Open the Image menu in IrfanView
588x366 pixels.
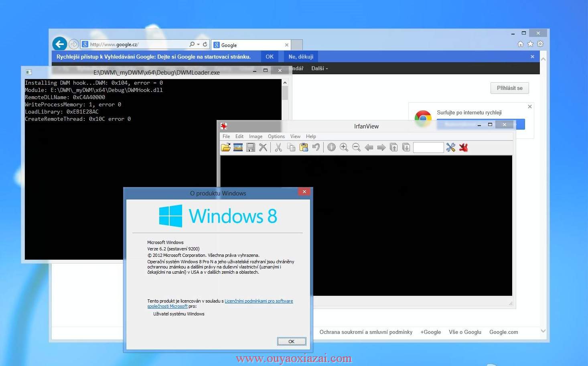(x=255, y=136)
